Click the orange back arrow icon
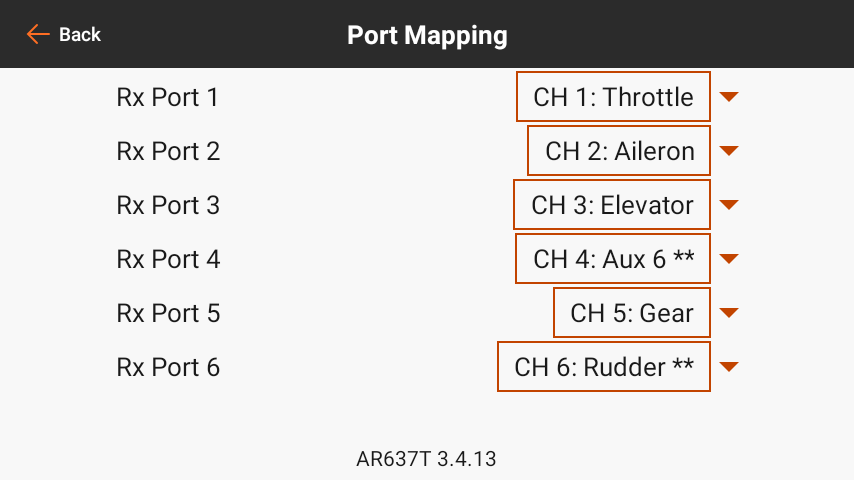 (x=38, y=35)
